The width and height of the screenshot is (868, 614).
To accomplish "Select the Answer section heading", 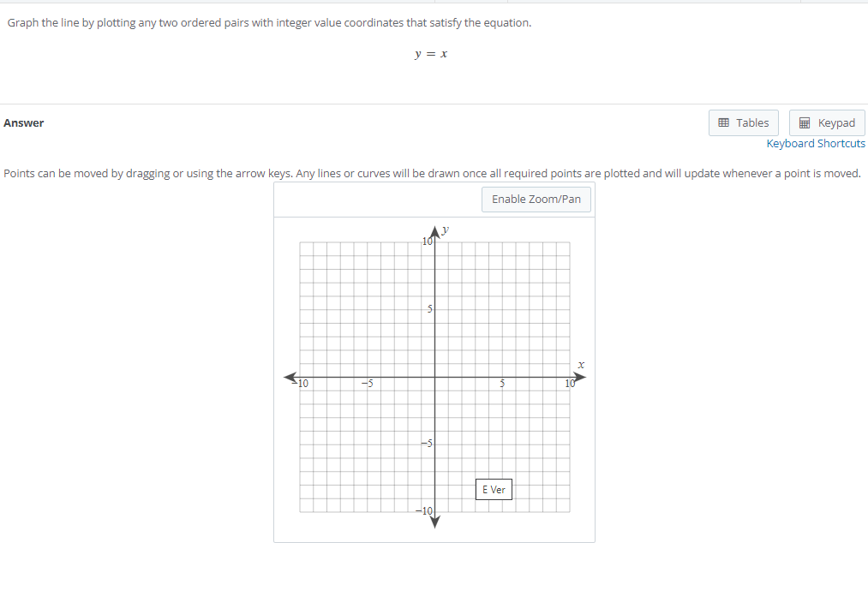I will [23, 122].
